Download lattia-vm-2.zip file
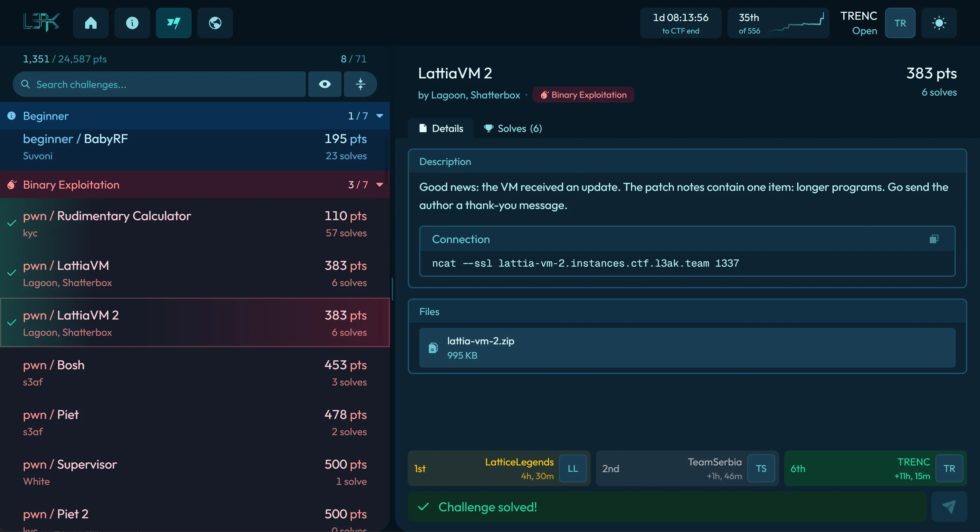The image size is (980, 532). pyautogui.click(x=687, y=348)
